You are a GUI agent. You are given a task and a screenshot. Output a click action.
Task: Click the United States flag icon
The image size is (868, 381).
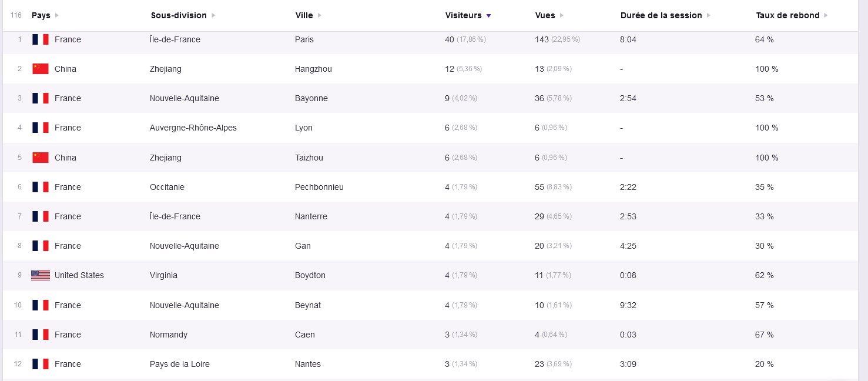click(x=41, y=275)
